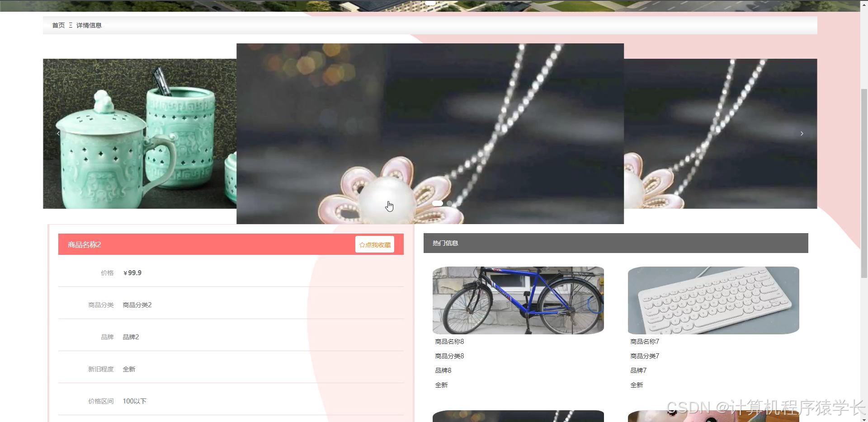The width and height of the screenshot is (868, 422).
Task: Click the 100以下 price range value
Action: click(x=134, y=401)
